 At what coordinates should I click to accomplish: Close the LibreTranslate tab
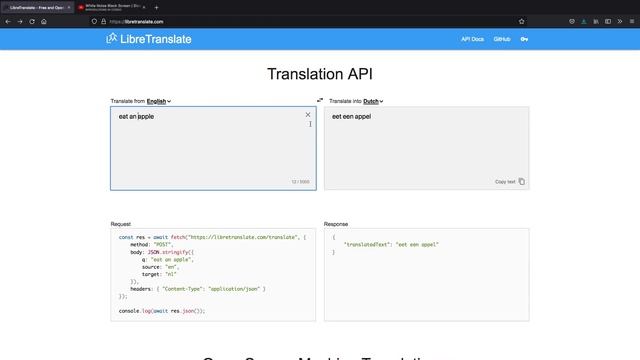(x=69, y=7)
